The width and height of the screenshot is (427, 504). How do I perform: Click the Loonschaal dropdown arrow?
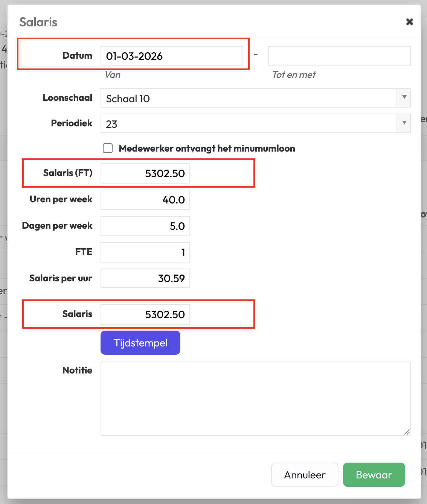tap(404, 97)
